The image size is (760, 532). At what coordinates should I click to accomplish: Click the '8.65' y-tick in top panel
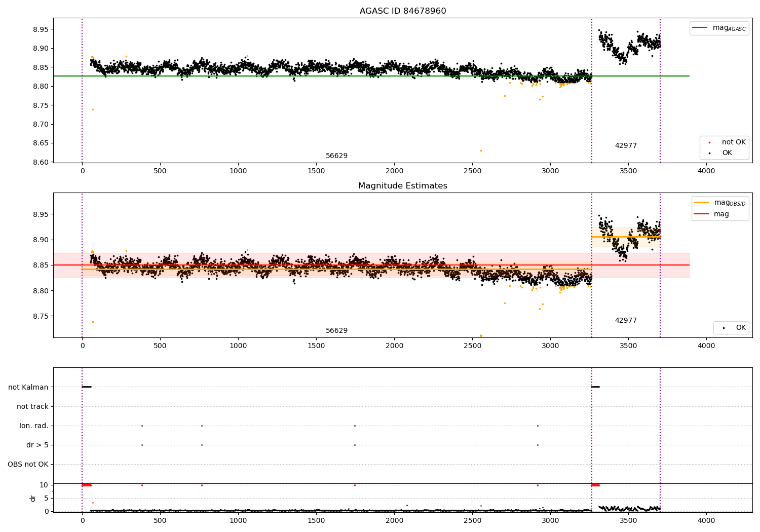(41, 143)
